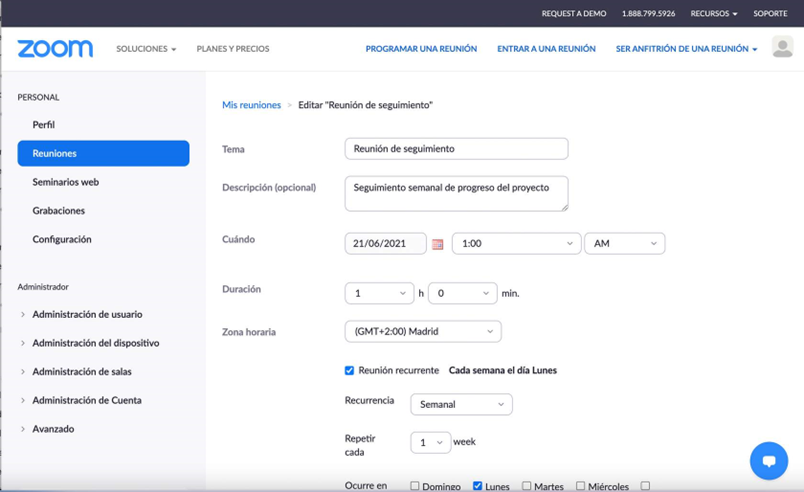Open the duration hours dropdown

point(379,293)
